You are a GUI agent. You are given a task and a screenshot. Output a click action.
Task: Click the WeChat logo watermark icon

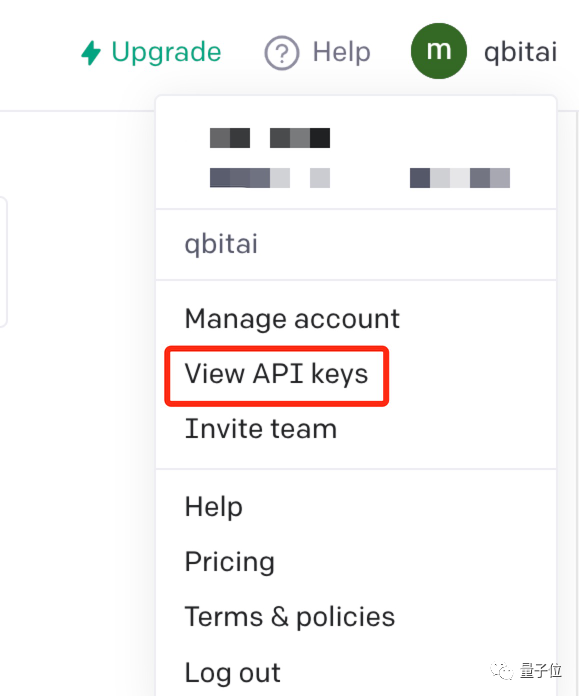click(x=502, y=670)
